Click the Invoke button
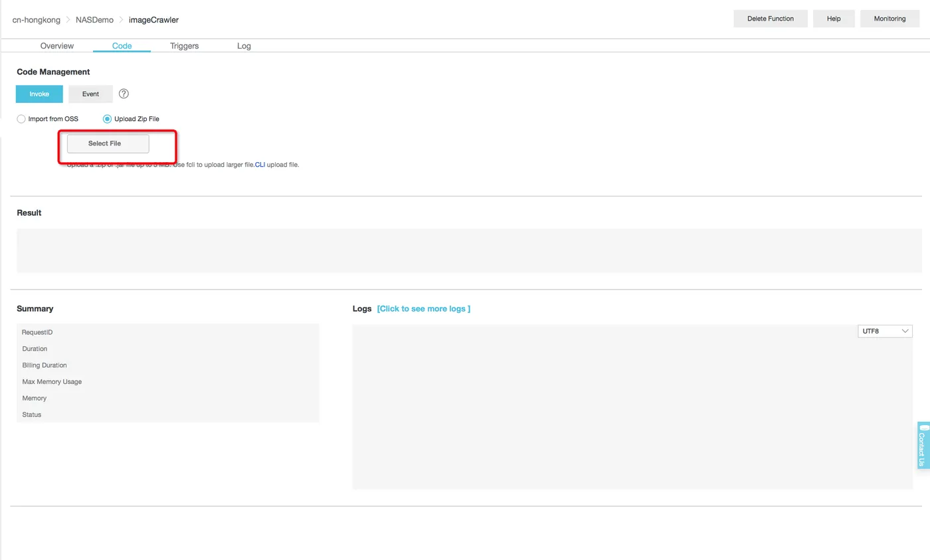The height and width of the screenshot is (560, 930). pos(39,94)
